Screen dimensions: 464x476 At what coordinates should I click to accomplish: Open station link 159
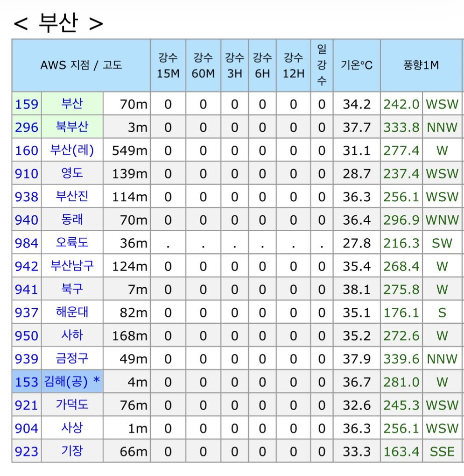(x=27, y=104)
